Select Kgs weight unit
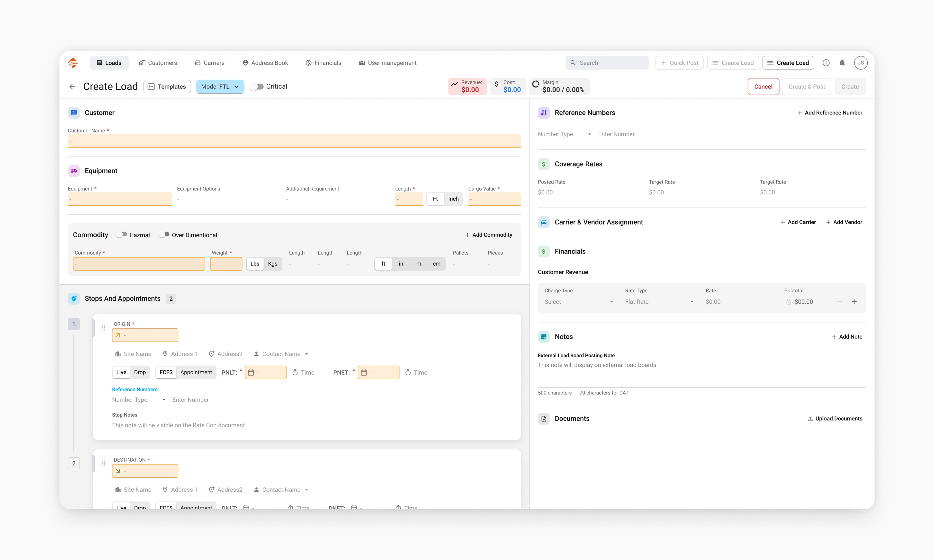934x560 pixels. (273, 264)
